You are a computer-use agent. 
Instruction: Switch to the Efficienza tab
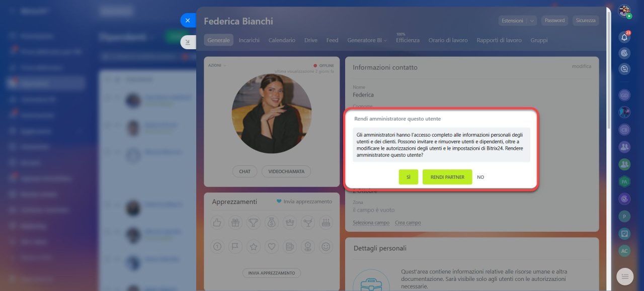click(408, 40)
